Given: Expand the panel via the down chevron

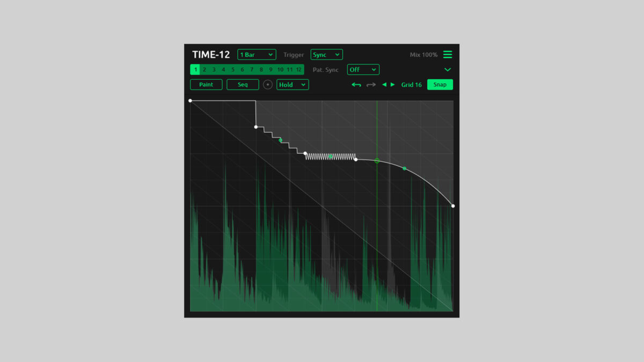Looking at the screenshot, I should [448, 70].
